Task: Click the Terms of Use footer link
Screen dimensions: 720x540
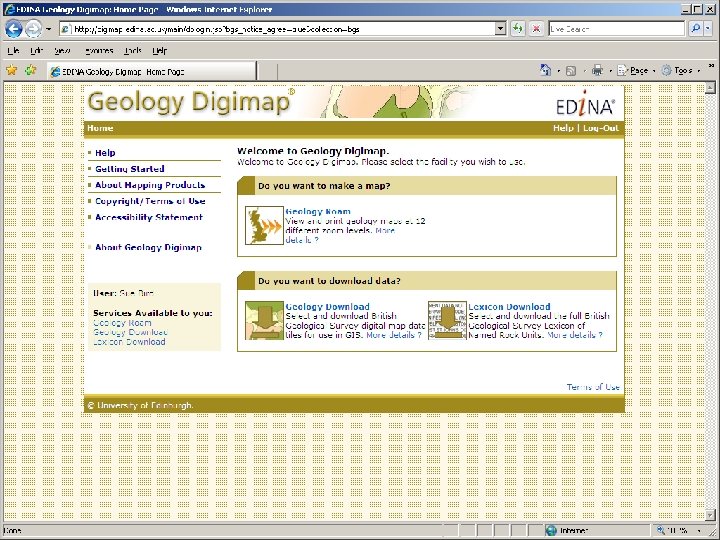Action: [593, 387]
